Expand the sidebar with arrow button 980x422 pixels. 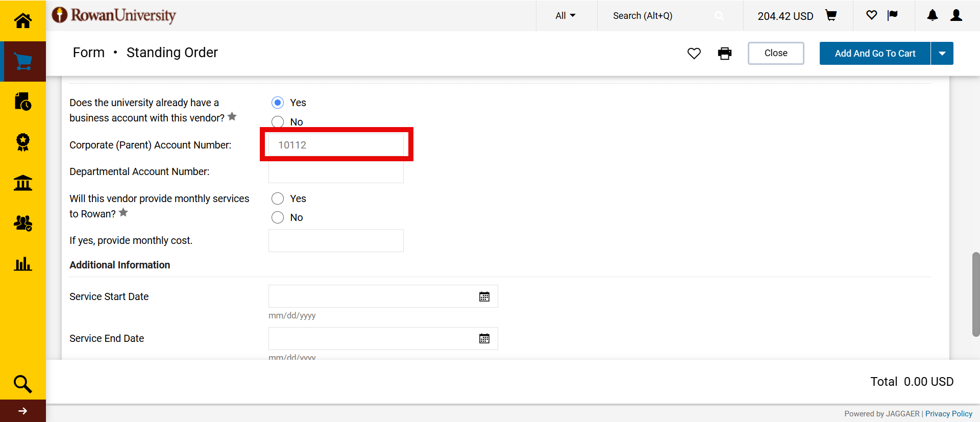point(23,411)
